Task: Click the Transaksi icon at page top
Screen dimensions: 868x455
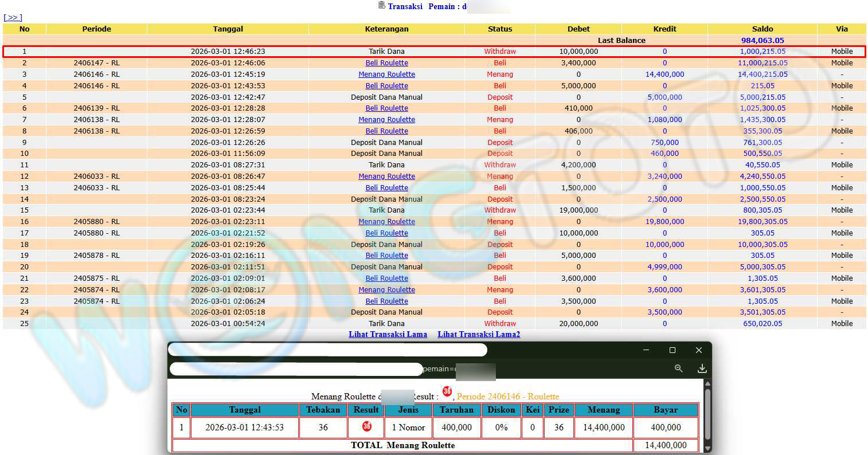Action: pyautogui.click(x=382, y=6)
